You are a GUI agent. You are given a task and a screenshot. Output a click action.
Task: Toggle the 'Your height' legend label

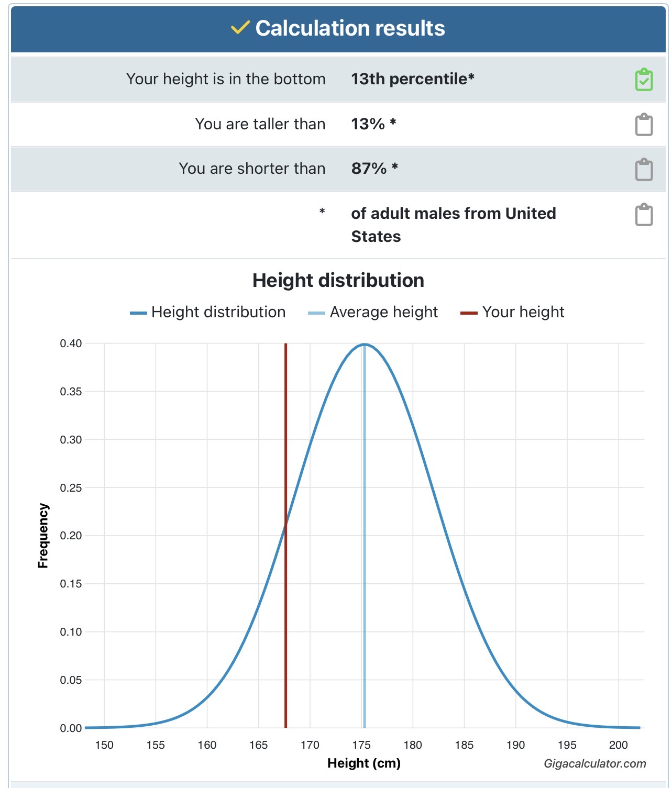523,312
